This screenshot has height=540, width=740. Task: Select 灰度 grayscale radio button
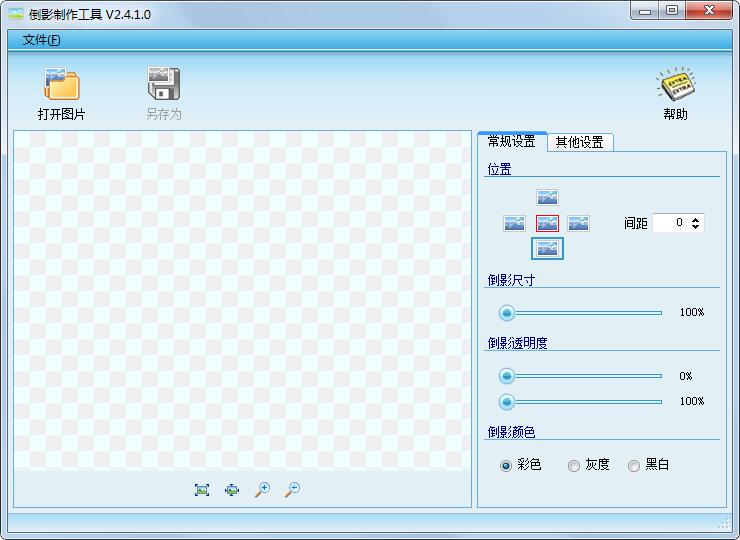574,466
